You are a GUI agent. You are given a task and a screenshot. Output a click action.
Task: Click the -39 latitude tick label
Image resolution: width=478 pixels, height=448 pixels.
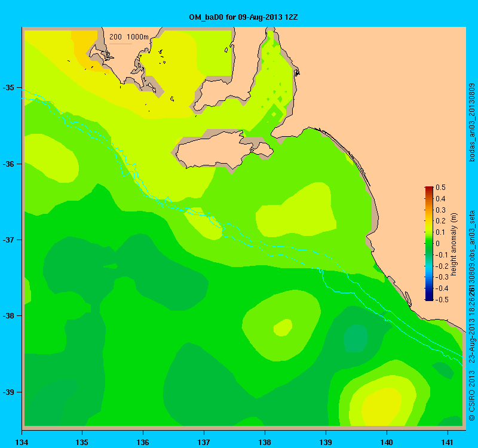(8, 392)
